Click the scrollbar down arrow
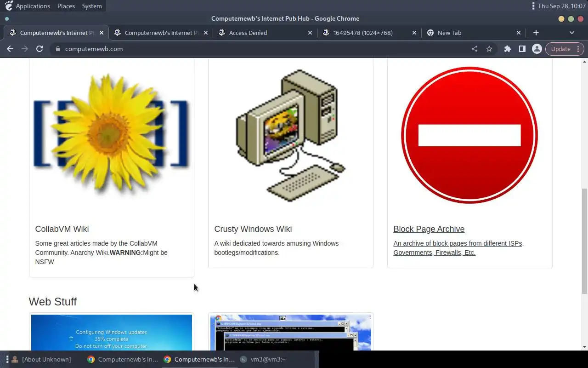Image resolution: width=588 pixels, height=368 pixels. pos(584,347)
